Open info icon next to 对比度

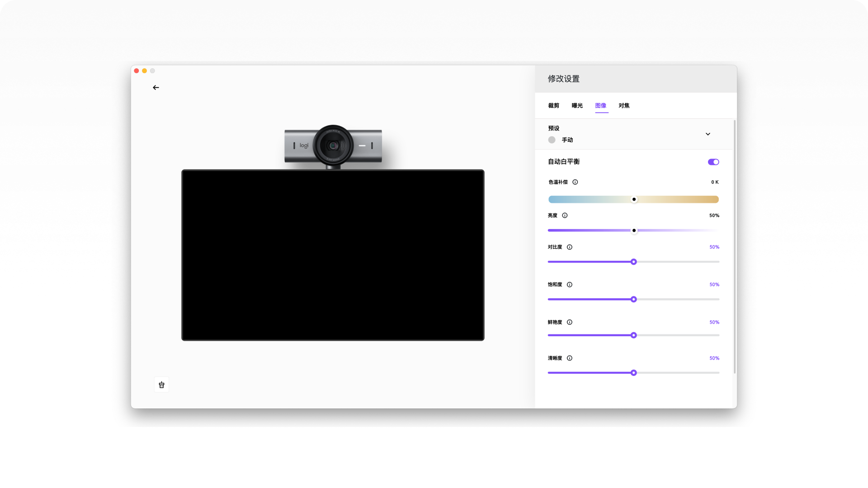(570, 247)
